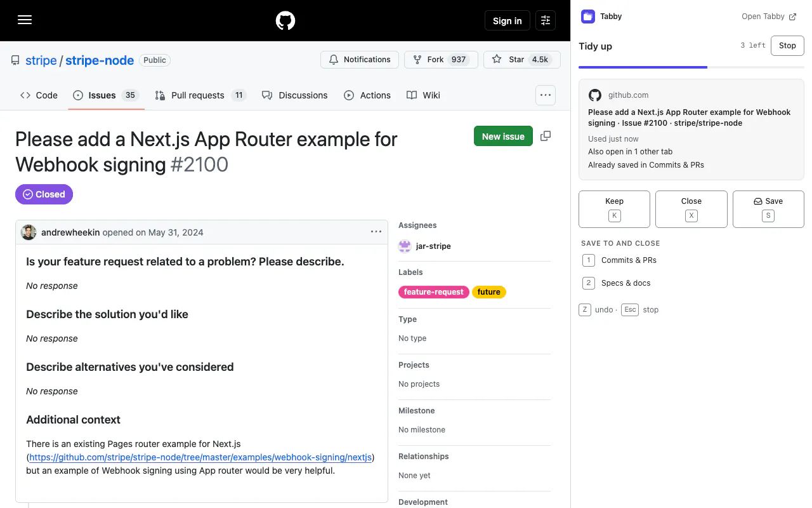Click the Esc stop shortcut key
The width and height of the screenshot is (812, 508).
[630, 310]
